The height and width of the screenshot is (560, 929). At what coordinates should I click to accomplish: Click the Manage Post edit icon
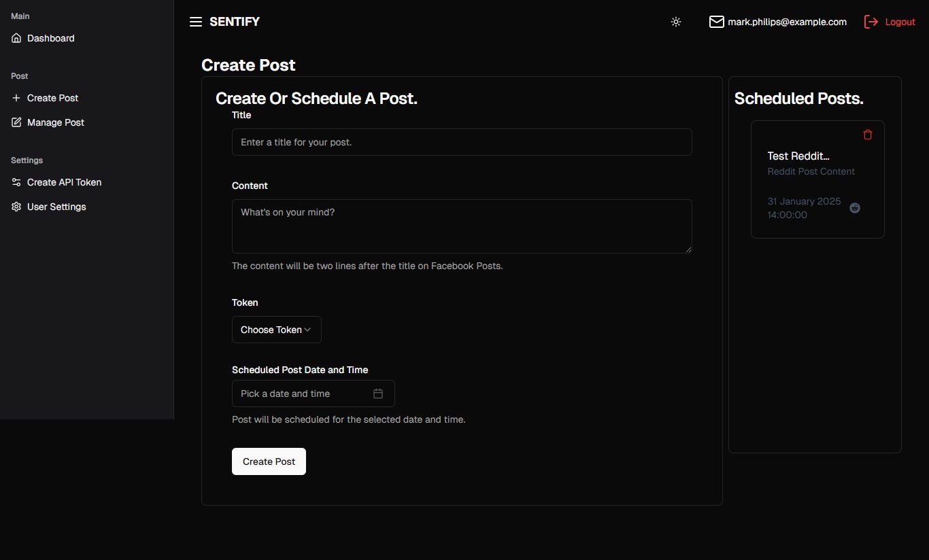click(x=16, y=122)
